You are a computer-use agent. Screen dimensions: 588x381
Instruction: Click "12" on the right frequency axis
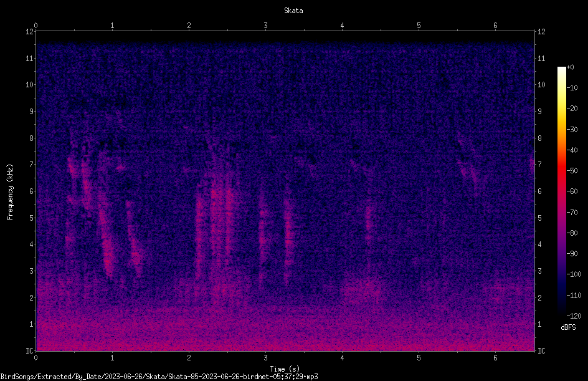point(541,32)
